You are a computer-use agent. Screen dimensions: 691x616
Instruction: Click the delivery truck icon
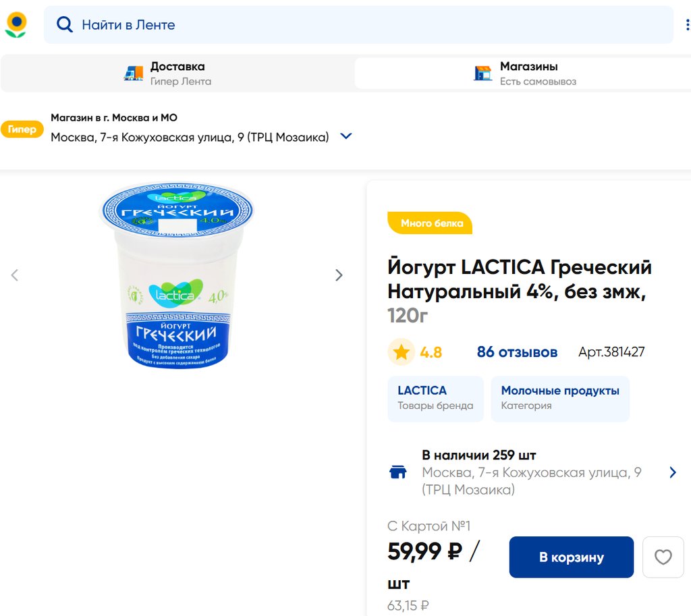[x=134, y=73]
